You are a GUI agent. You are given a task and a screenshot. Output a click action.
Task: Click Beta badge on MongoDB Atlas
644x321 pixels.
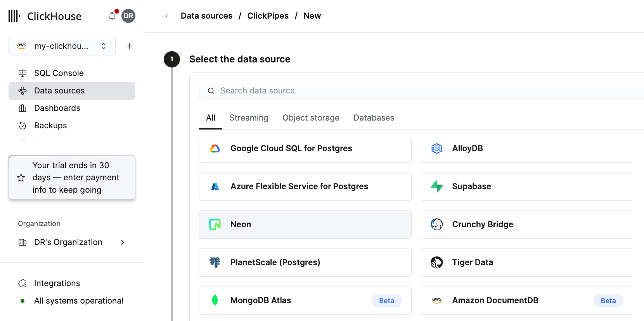[x=386, y=300]
